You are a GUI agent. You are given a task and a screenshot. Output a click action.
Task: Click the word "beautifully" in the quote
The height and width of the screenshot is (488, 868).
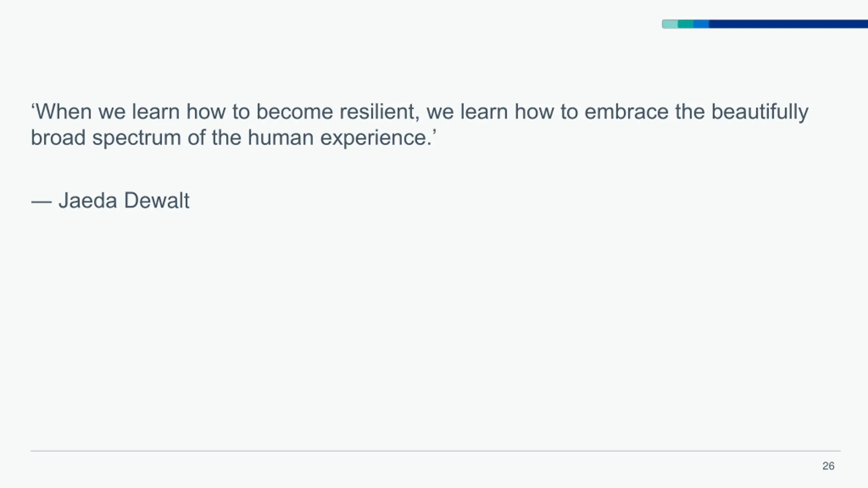pos(759,112)
